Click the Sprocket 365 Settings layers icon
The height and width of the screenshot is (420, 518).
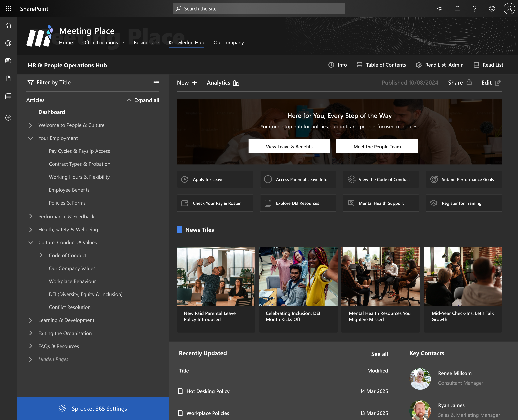(62, 408)
